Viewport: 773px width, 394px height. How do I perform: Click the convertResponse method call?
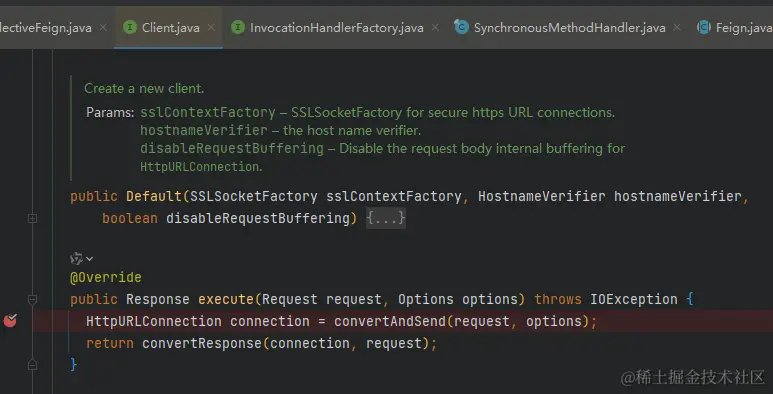click(202, 343)
